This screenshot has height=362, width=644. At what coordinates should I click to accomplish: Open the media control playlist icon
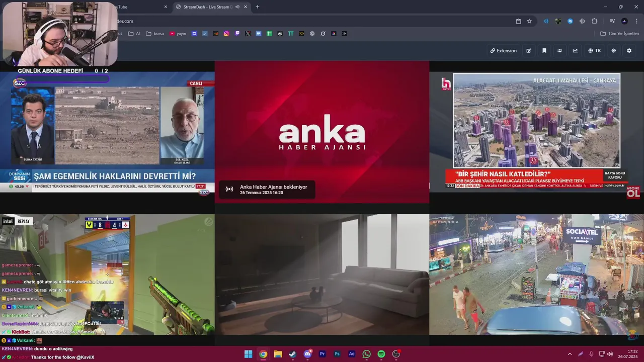pyautogui.click(x=612, y=21)
